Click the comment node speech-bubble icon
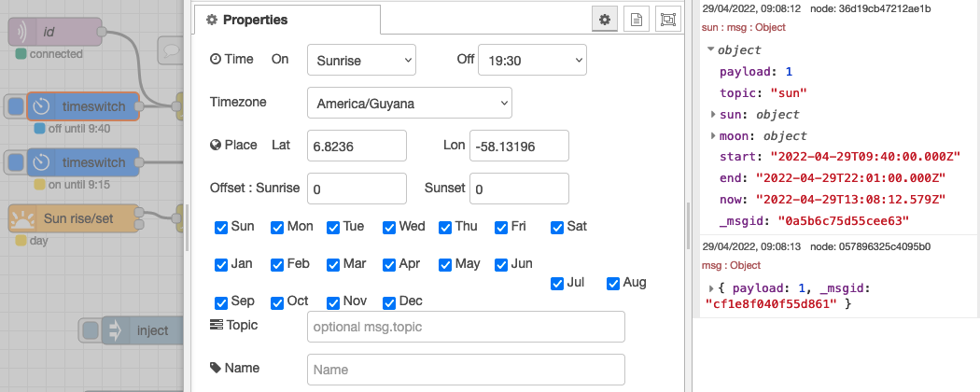 pos(169,49)
